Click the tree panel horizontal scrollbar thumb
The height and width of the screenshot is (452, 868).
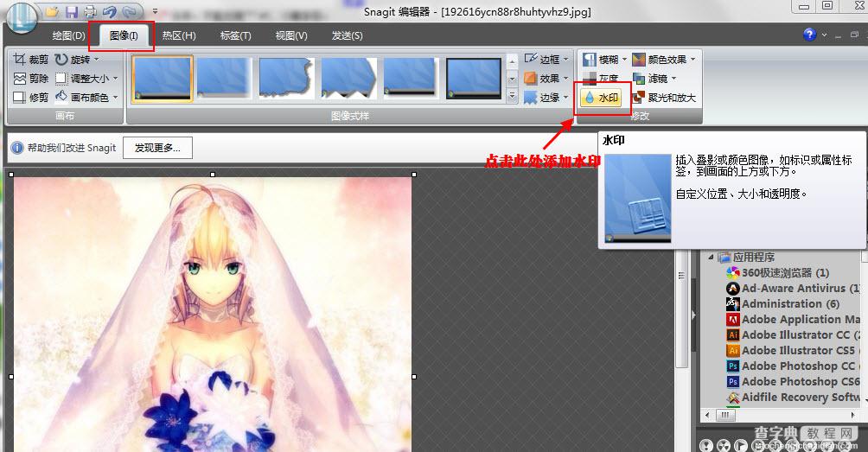point(724,414)
